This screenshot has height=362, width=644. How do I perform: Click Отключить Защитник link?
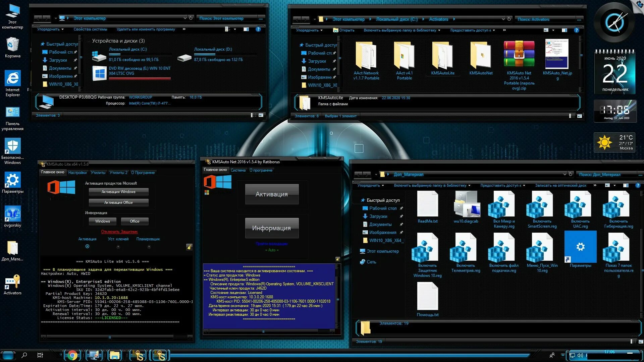click(119, 232)
